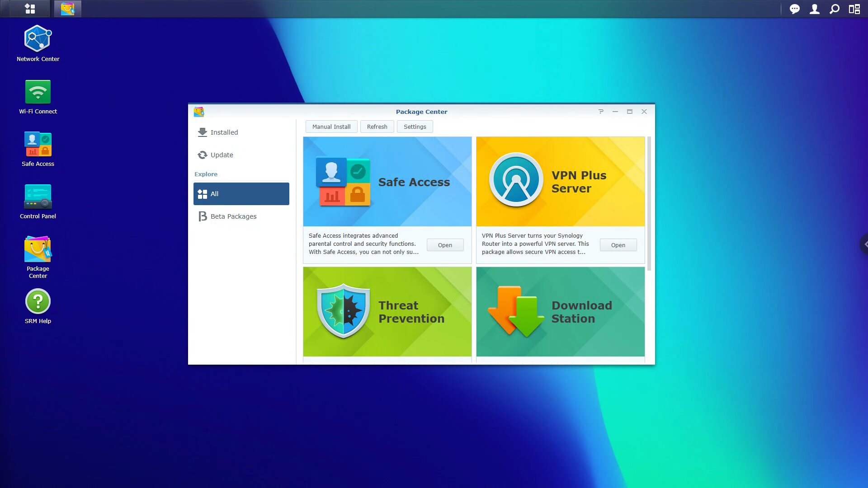Image resolution: width=868 pixels, height=488 pixels.
Task: Open the notifications speech bubble icon
Action: click(795, 9)
